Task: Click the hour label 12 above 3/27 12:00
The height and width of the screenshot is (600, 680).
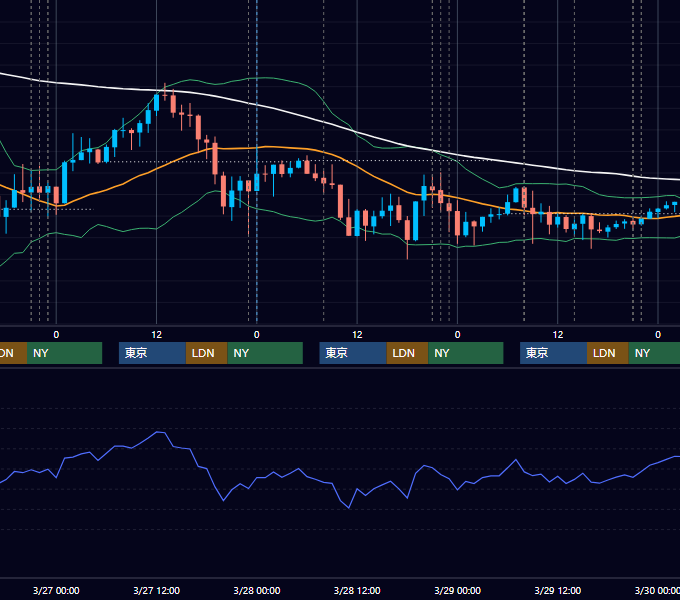Action: pyautogui.click(x=157, y=335)
